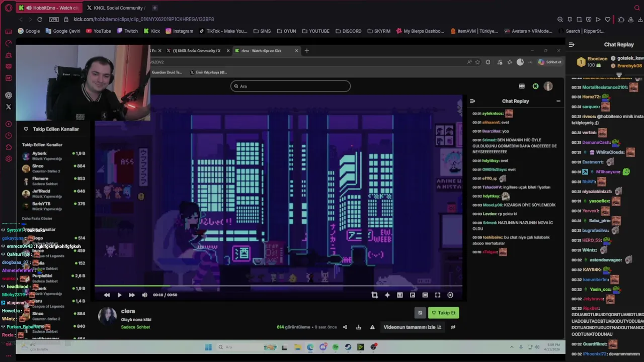
Task: Select inner clera - Watch clips on Kick tab
Action: pos(266,51)
